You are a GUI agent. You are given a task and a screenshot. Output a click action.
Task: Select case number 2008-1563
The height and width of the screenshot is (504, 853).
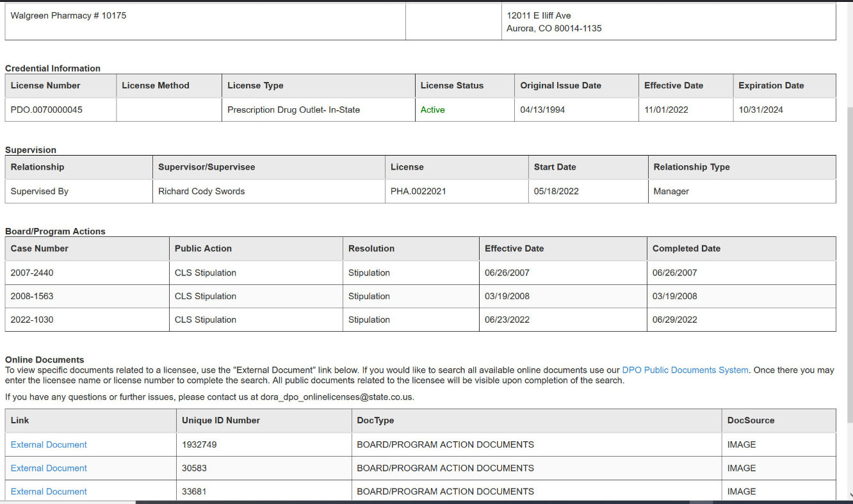click(32, 297)
